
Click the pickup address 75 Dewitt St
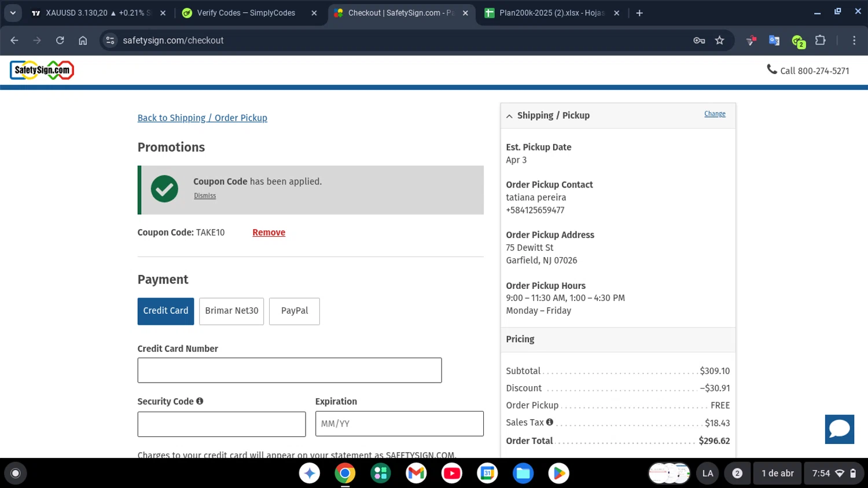529,247
